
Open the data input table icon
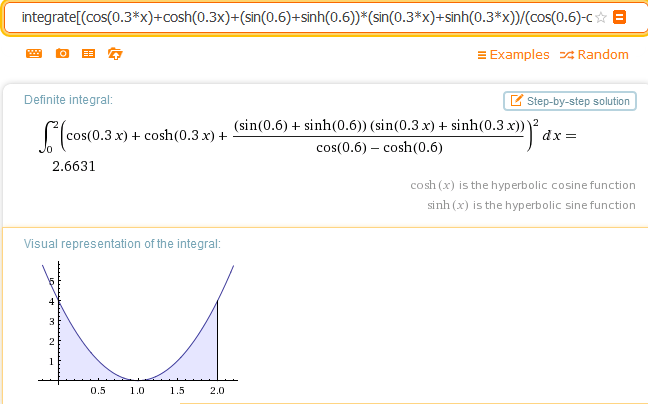point(88,54)
